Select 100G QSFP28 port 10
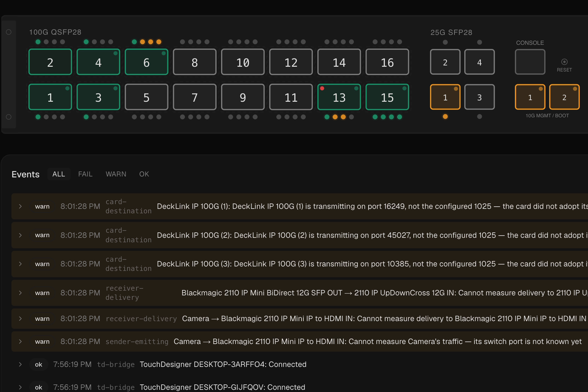The image size is (588, 392). (243, 62)
